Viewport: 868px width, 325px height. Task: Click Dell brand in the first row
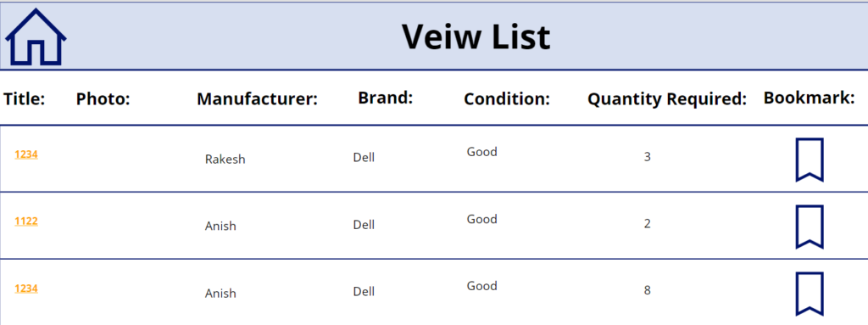[x=364, y=158]
